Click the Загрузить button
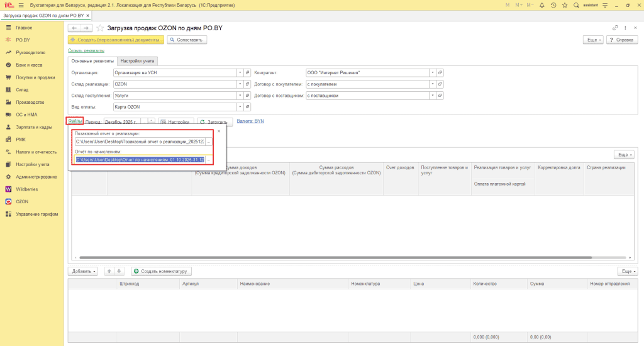This screenshot has height=346, width=644. click(215, 121)
